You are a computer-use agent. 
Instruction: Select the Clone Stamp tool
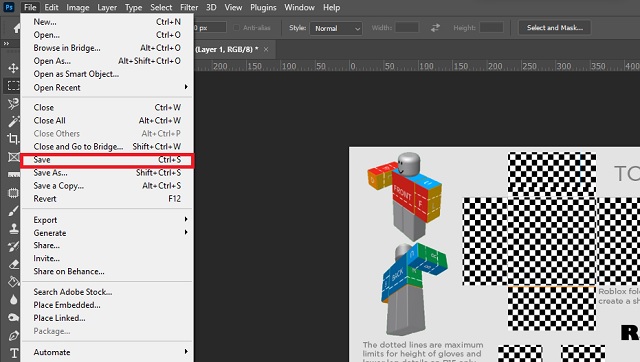(x=13, y=229)
